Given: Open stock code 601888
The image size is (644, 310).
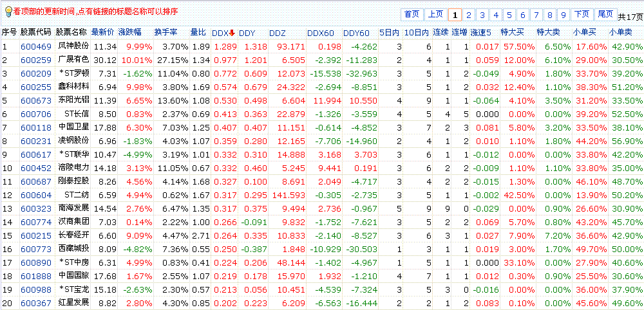Looking at the screenshot, I should click(36, 277).
